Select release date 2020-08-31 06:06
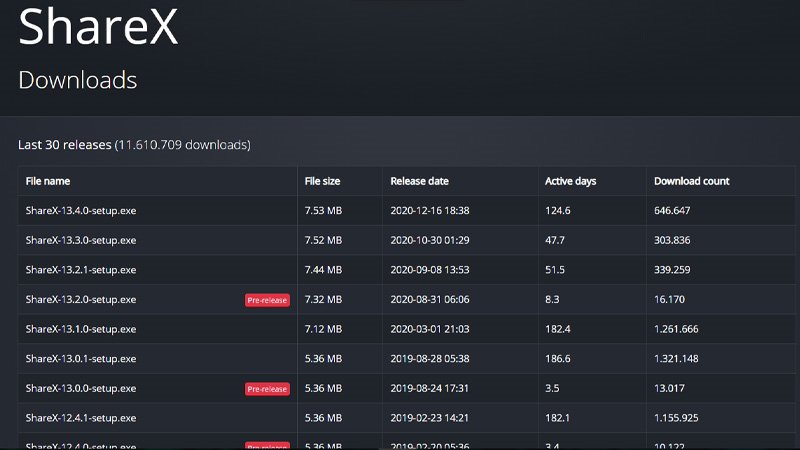Screen dimensions: 800x450 pyautogui.click(x=430, y=299)
